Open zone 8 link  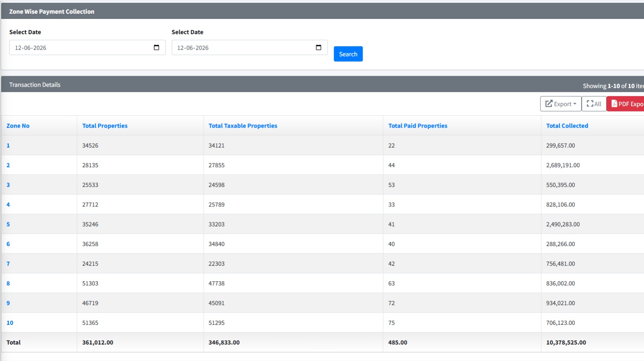8,283
